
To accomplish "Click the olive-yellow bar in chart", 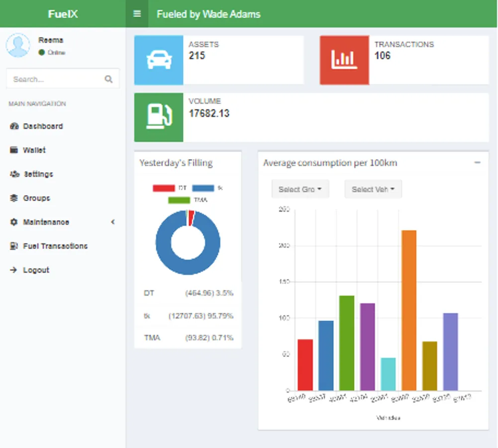I will point(430,366).
